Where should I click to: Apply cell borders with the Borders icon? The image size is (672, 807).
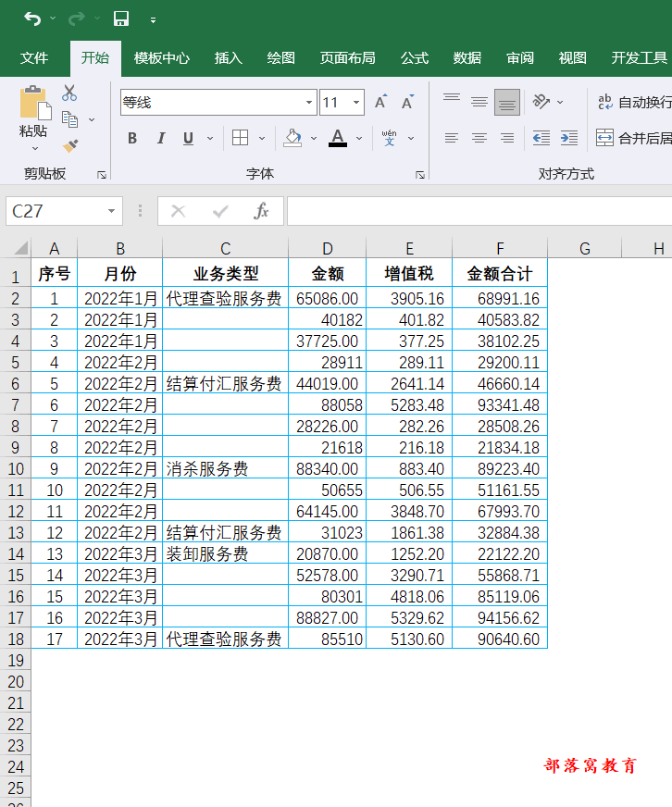tap(240, 138)
